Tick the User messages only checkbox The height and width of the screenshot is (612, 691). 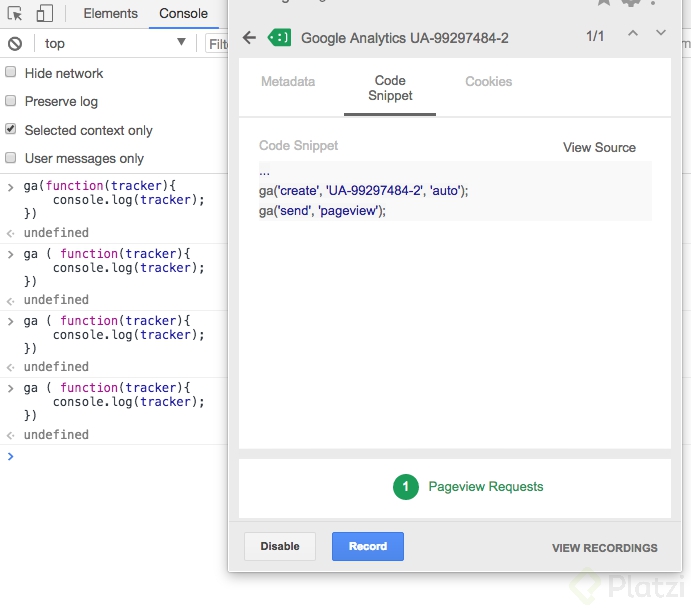(11, 158)
